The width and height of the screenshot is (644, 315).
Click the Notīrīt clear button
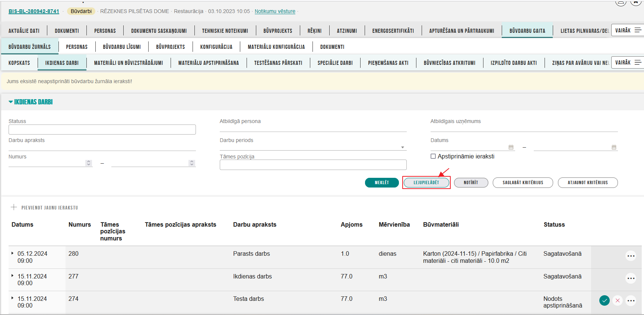pyautogui.click(x=471, y=182)
